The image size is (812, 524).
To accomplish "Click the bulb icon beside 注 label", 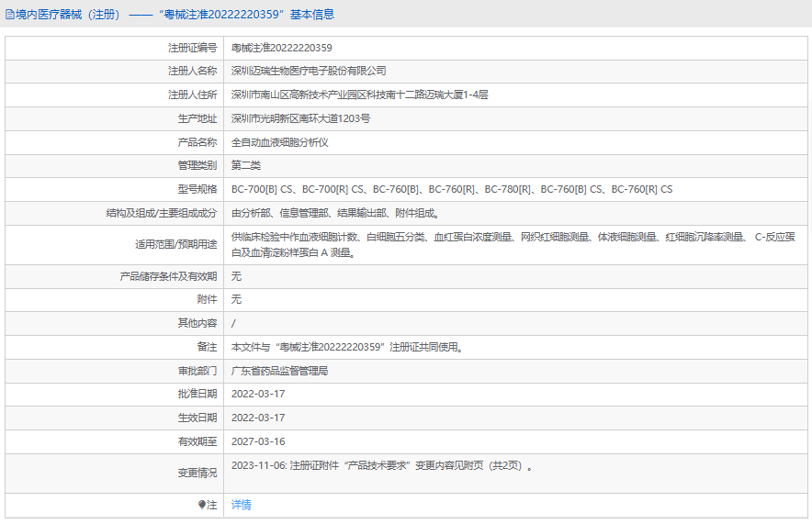I will [202, 505].
